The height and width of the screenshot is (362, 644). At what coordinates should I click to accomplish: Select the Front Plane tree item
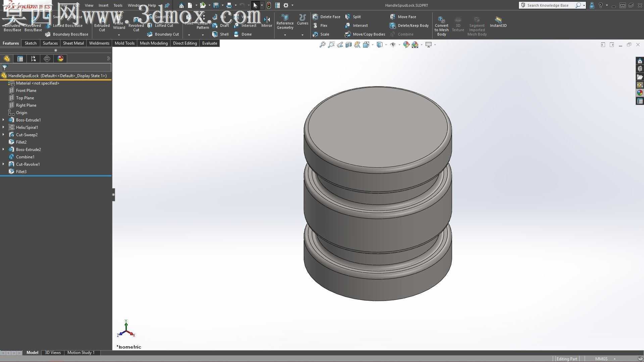coord(26,90)
